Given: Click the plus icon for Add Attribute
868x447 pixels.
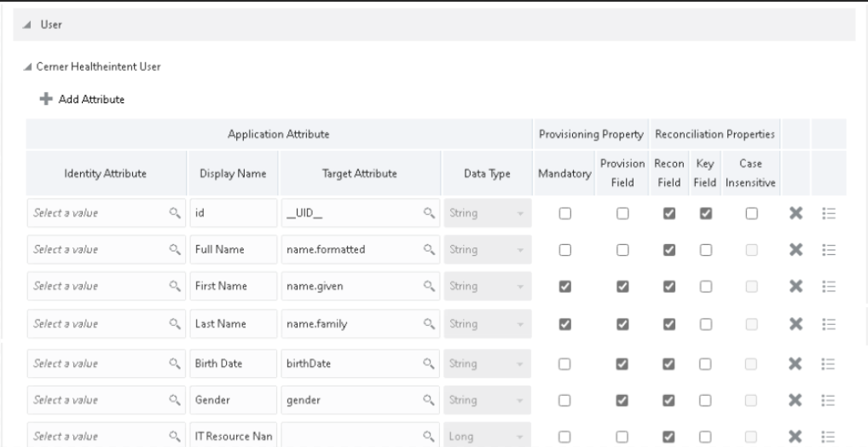Looking at the screenshot, I should click(x=46, y=99).
